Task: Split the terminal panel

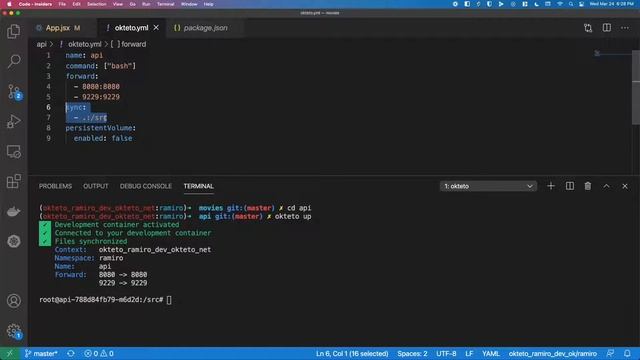Action: click(x=569, y=186)
